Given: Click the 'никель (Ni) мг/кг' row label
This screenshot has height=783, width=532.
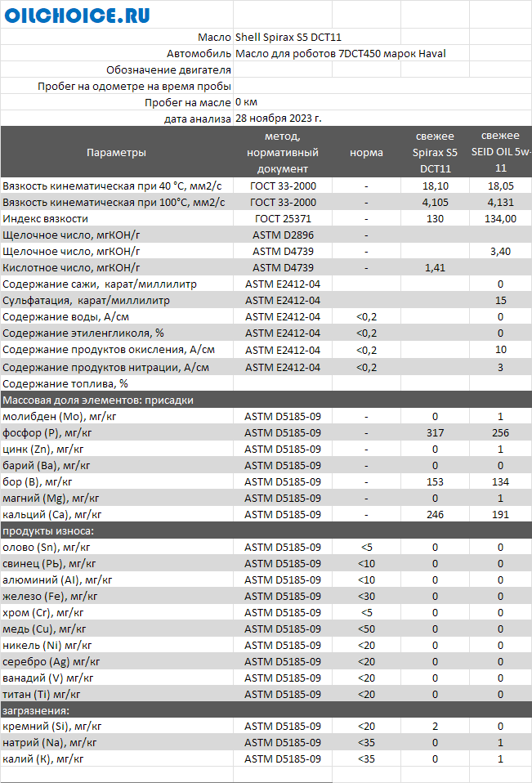Looking at the screenshot, I should click(47, 645).
